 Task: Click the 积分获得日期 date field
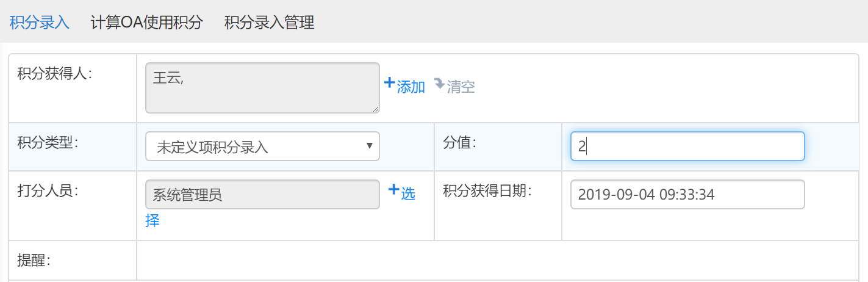click(x=687, y=194)
